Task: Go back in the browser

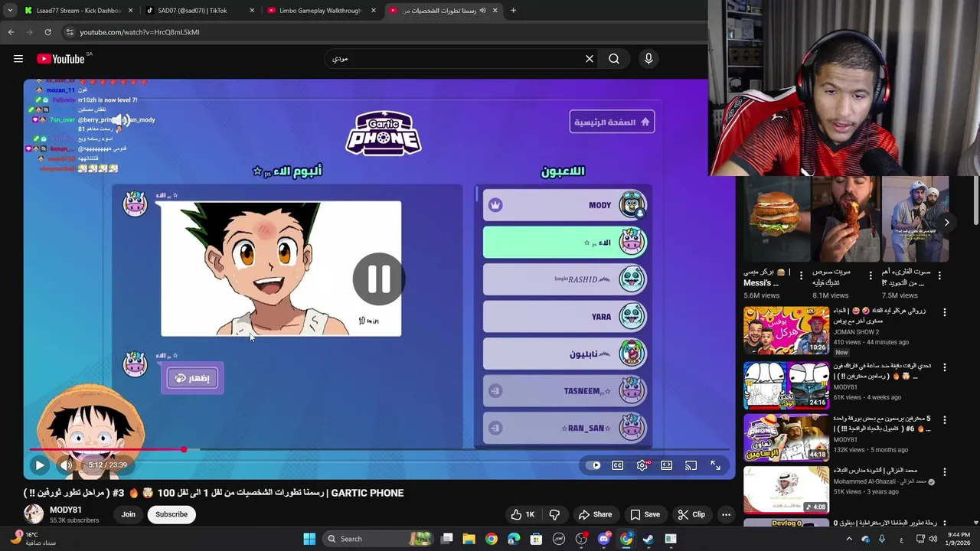Action: pyautogui.click(x=11, y=32)
